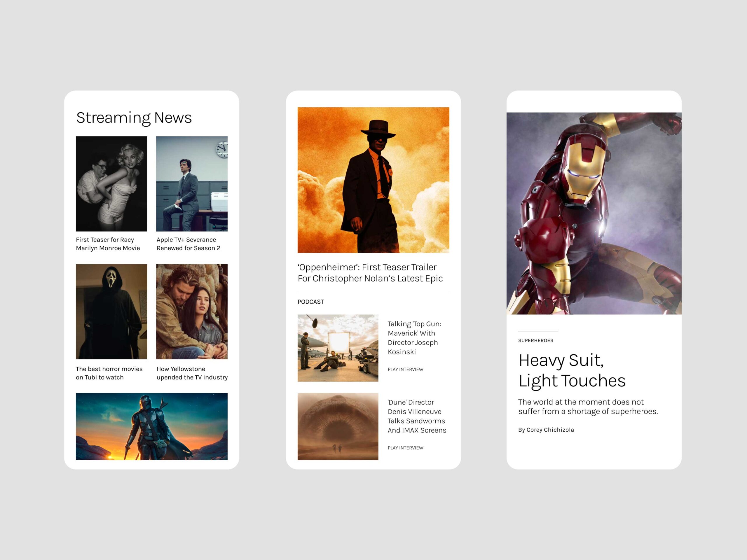
Task: Open 'How Yellowstone upended the TV industry'
Action: click(x=192, y=373)
